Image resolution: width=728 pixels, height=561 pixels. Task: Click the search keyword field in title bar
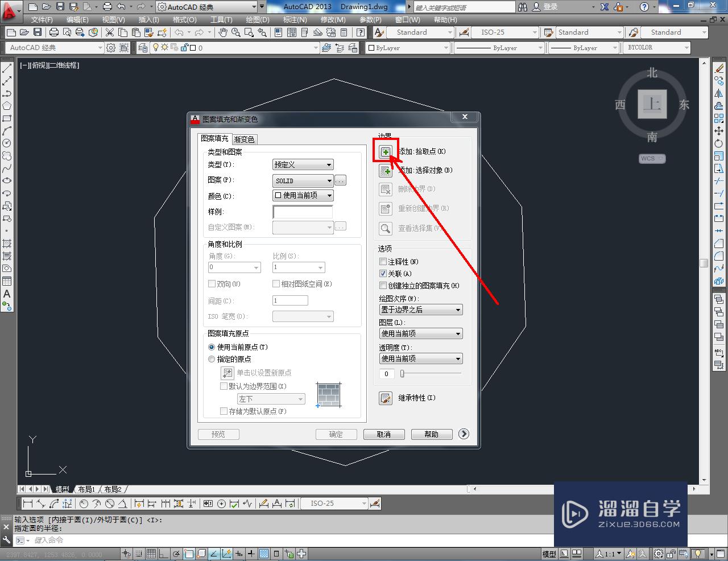[464, 7]
